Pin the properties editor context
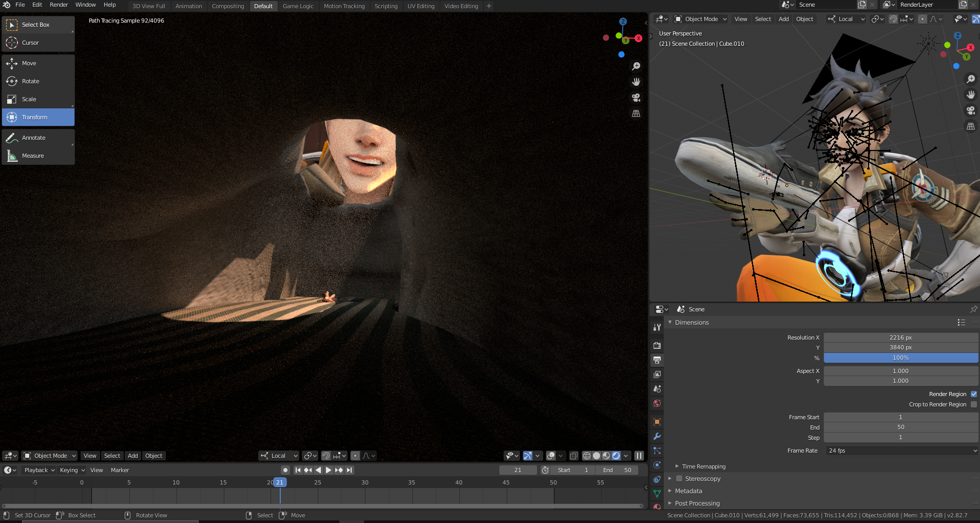This screenshot has width=980, height=523. pyautogui.click(x=973, y=309)
